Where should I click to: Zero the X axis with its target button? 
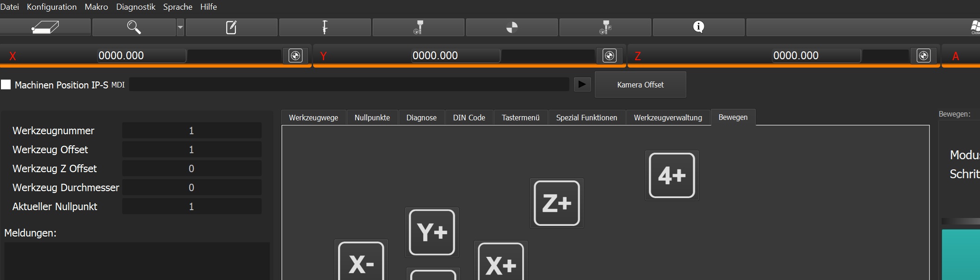pyautogui.click(x=296, y=56)
